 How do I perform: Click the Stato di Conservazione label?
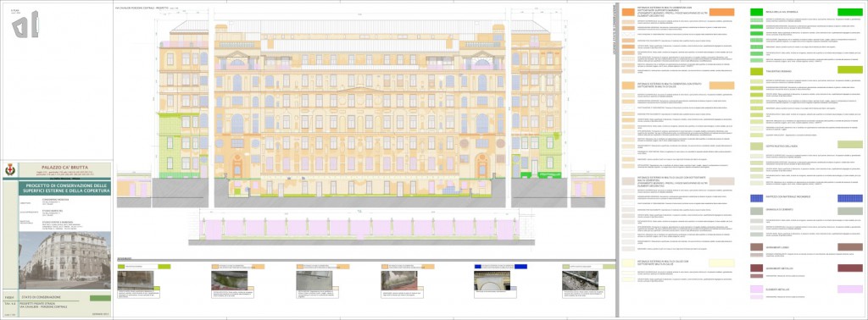(42, 298)
